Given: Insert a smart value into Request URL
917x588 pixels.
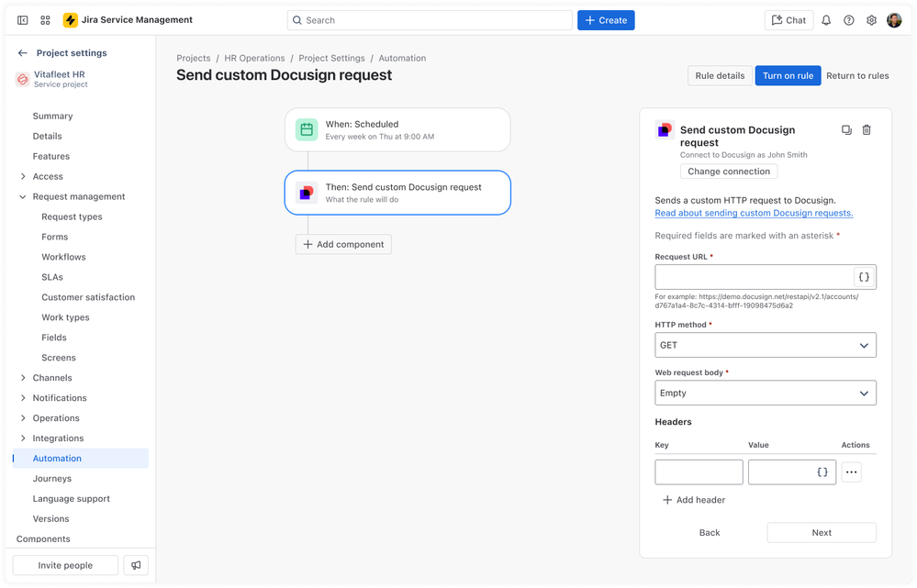Looking at the screenshot, I should coord(864,276).
